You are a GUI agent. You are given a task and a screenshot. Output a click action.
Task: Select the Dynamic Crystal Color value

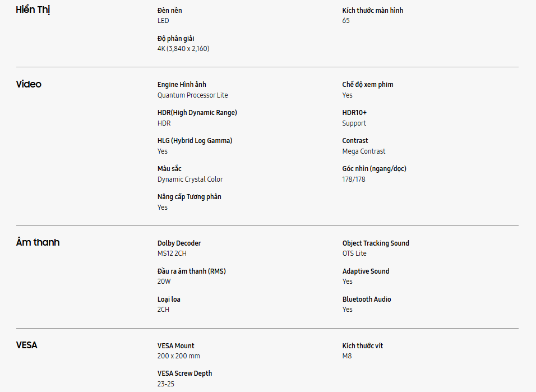pyautogui.click(x=190, y=179)
